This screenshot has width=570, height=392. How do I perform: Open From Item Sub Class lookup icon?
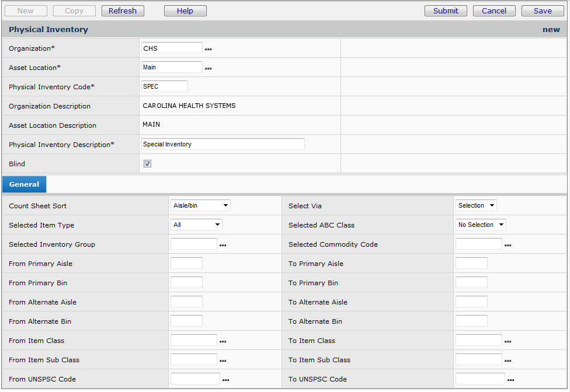(x=223, y=360)
